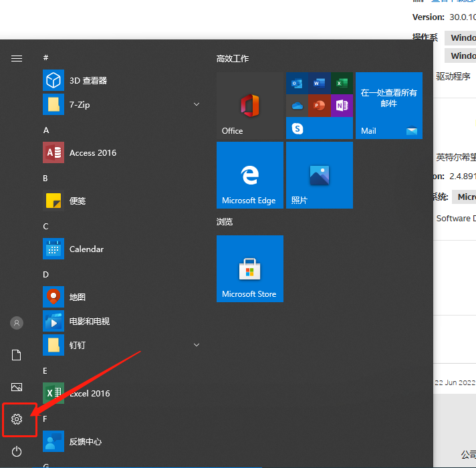476x468 pixels.
Task: Open the Pictures folder icon in sidebar
Action: pyautogui.click(x=17, y=387)
